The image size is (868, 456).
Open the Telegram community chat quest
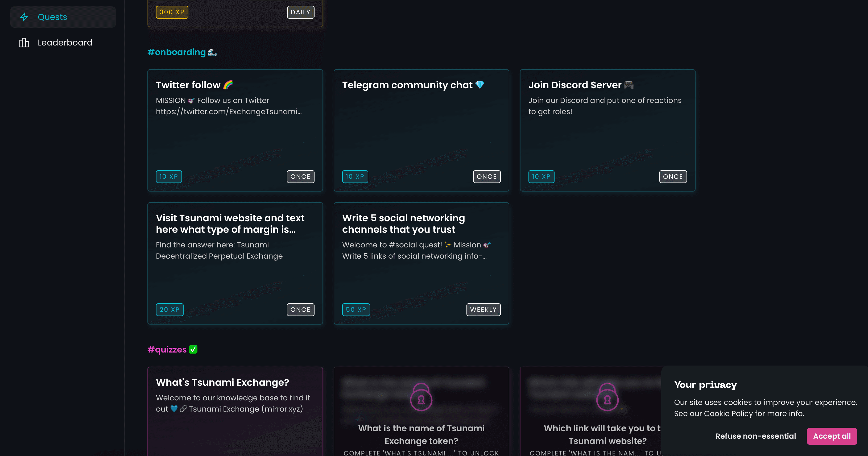[x=421, y=130]
